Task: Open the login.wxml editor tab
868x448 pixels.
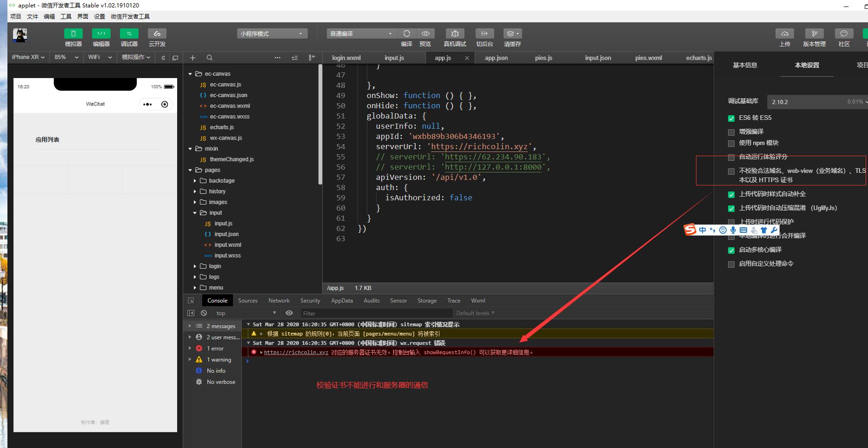Action: [346, 58]
